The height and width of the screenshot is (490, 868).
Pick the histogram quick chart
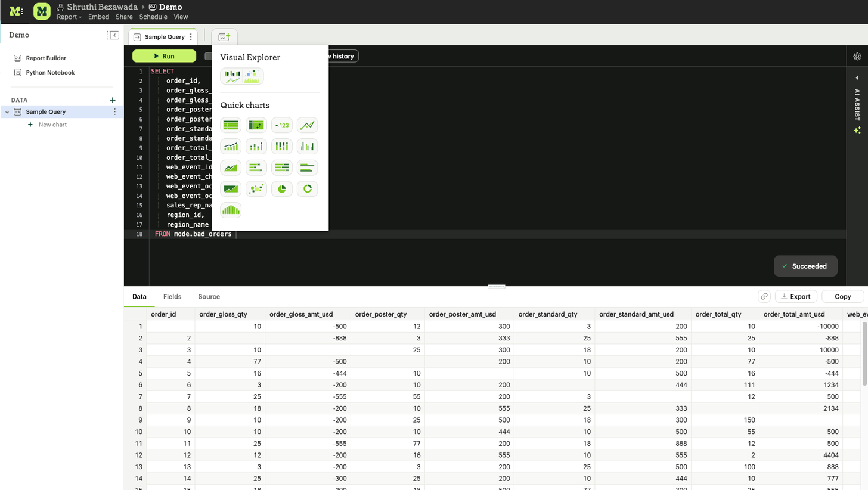pyautogui.click(x=231, y=210)
